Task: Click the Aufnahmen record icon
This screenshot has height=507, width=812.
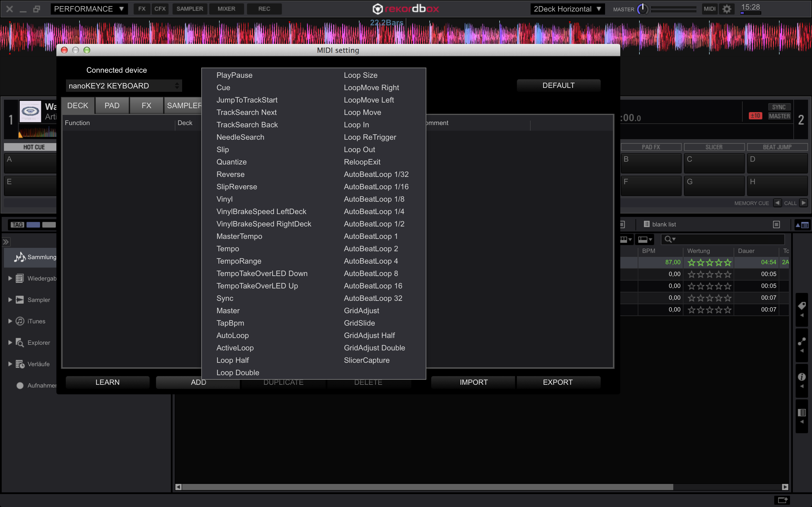Action: tap(20, 386)
